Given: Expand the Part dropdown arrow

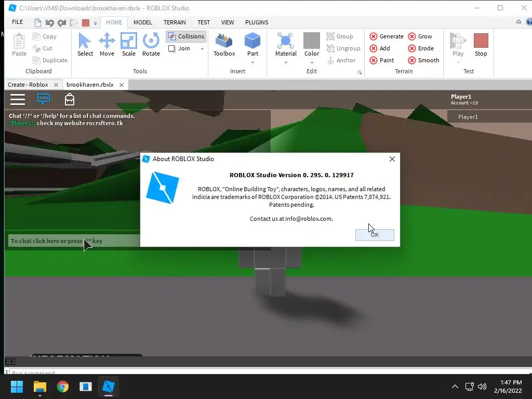Looking at the screenshot, I should 253,62.
